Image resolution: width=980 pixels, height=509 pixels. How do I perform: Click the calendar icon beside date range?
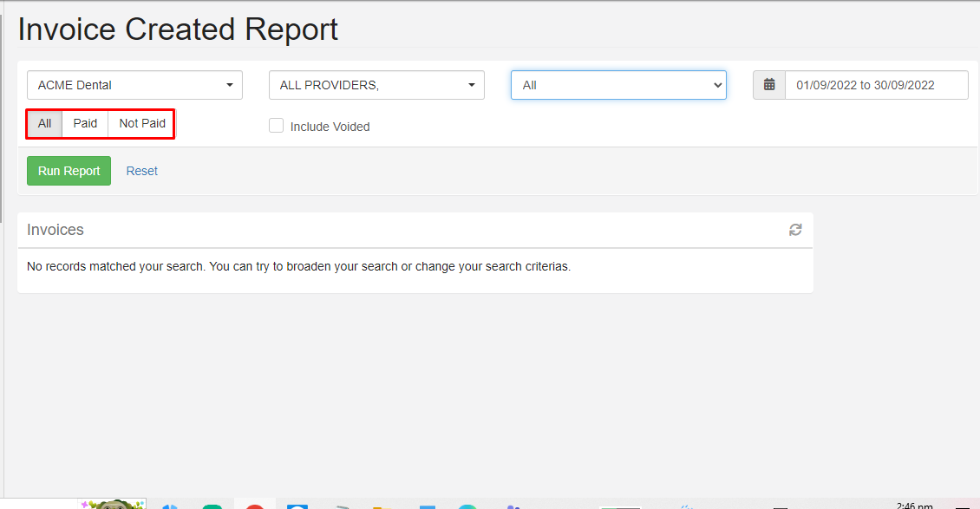[x=768, y=85]
